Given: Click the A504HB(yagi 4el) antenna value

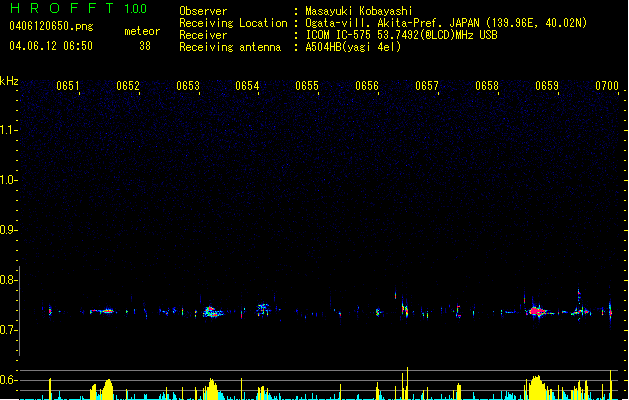Looking at the screenshot, I should (353, 47).
